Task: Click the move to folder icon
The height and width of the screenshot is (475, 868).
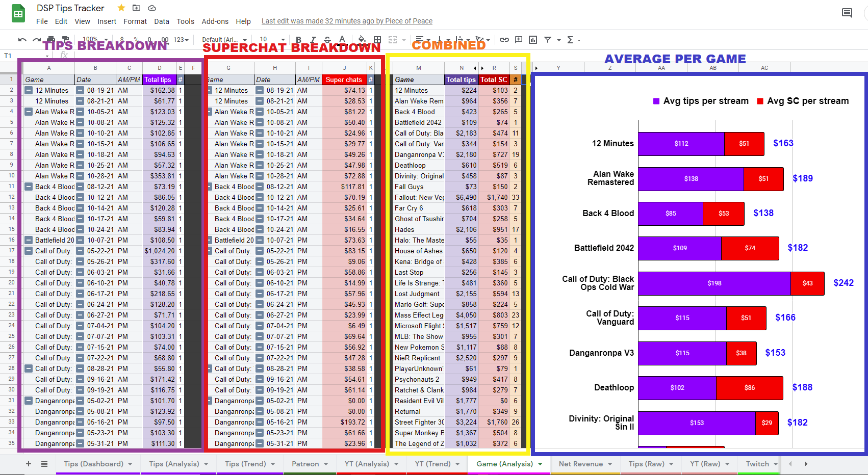Action: click(136, 8)
